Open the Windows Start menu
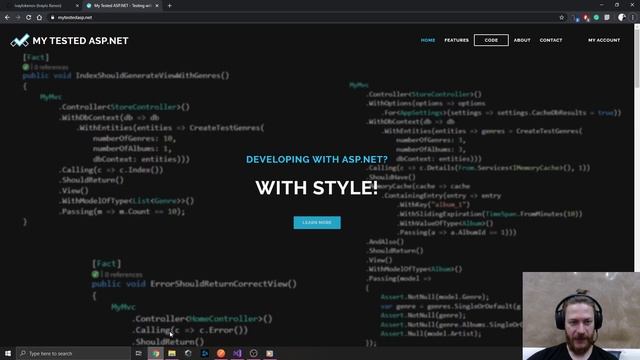This screenshot has height=360, width=640. tap(8, 353)
